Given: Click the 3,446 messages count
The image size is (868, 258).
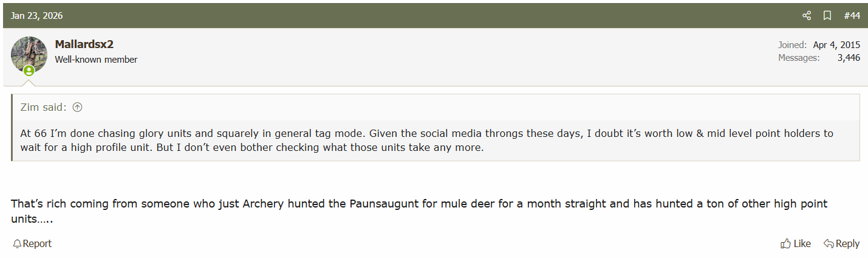Looking at the screenshot, I should 848,58.
